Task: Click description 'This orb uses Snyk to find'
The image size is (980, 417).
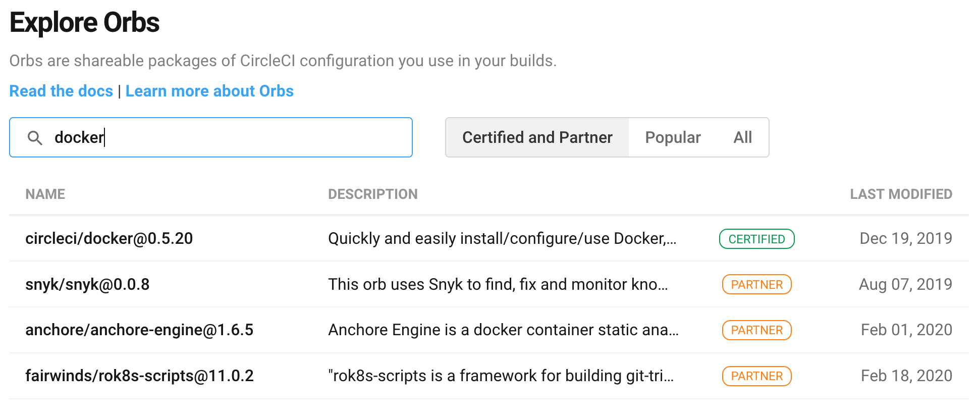Action: click(x=498, y=284)
